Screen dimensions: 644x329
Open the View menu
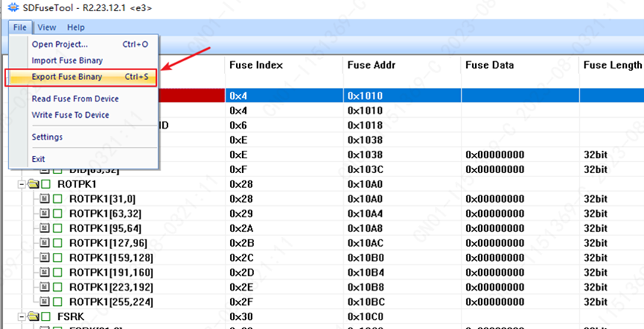tap(47, 28)
